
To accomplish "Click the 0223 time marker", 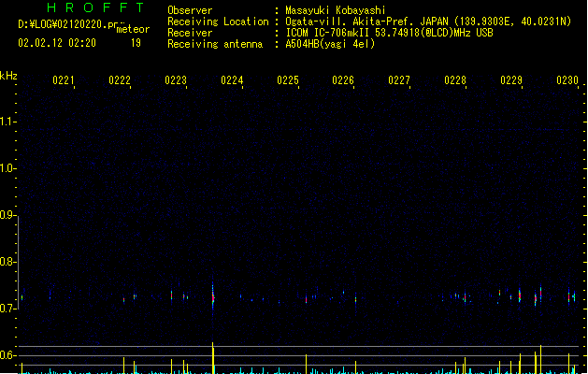I will coord(176,80).
